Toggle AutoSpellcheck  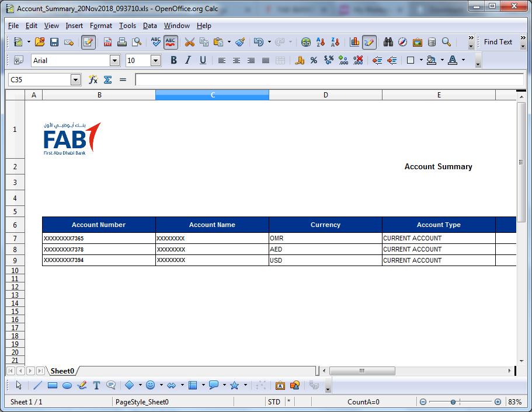[171, 42]
